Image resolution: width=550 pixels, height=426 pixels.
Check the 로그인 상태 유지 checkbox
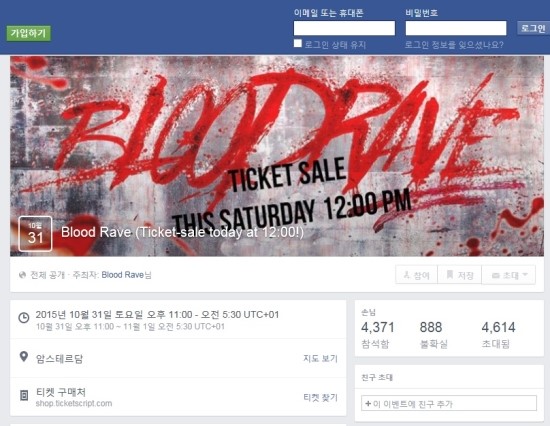click(297, 44)
